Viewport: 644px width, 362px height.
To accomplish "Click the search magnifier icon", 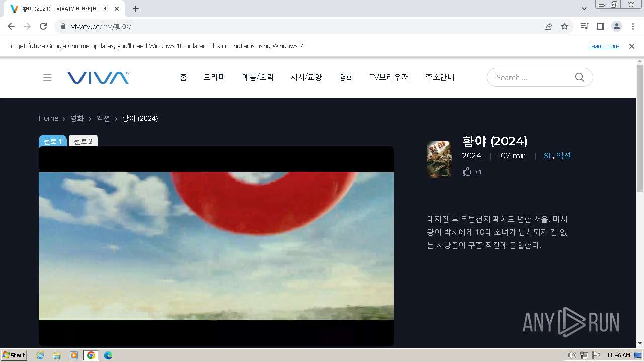I will (580, 77).
